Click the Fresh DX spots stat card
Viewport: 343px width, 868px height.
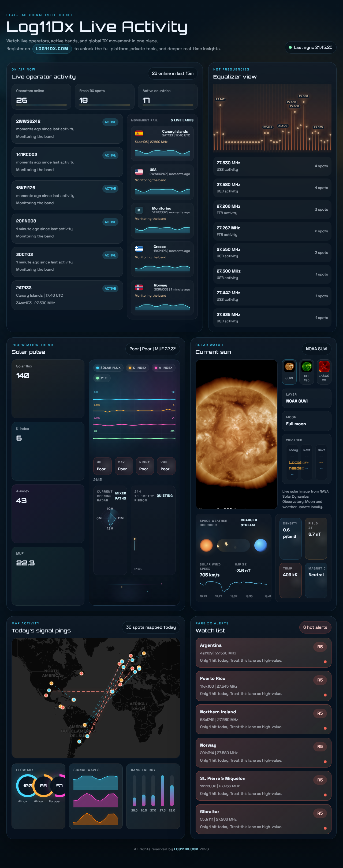pos(105,97)
